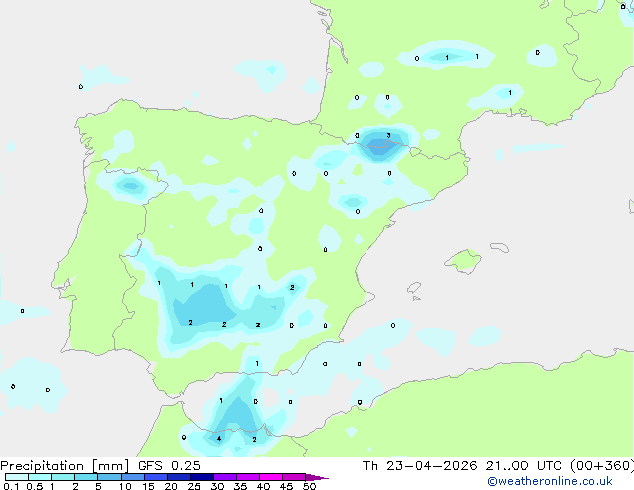Click the '4' precipitation value on the map
This screenshot has width=634, height=490.
(219, 439)
